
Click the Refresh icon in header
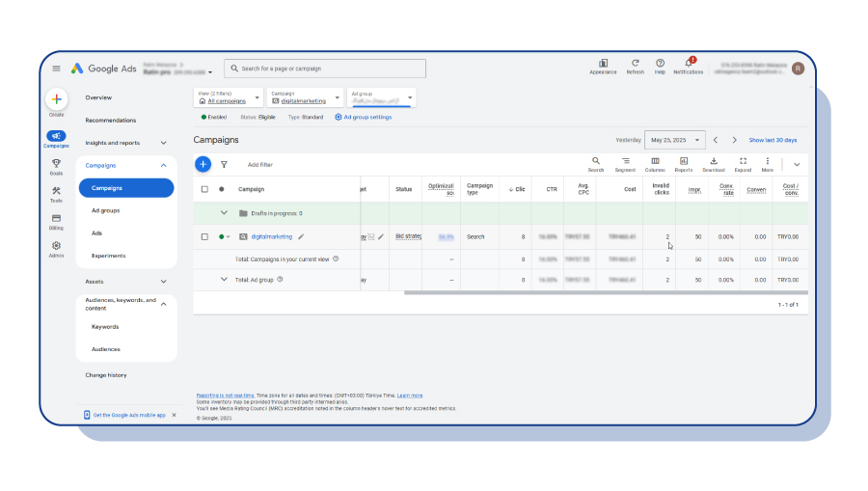[635, 63]
